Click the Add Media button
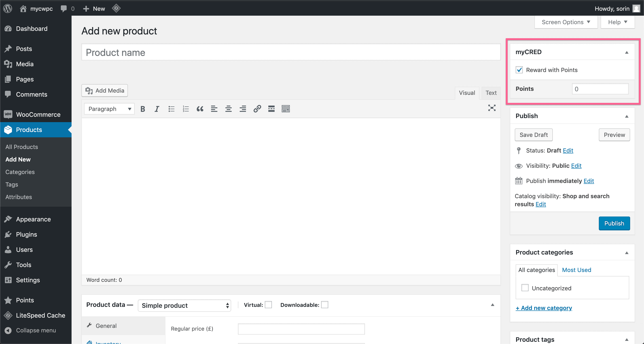This screenshot has height=344, width=644. [104, 91]
